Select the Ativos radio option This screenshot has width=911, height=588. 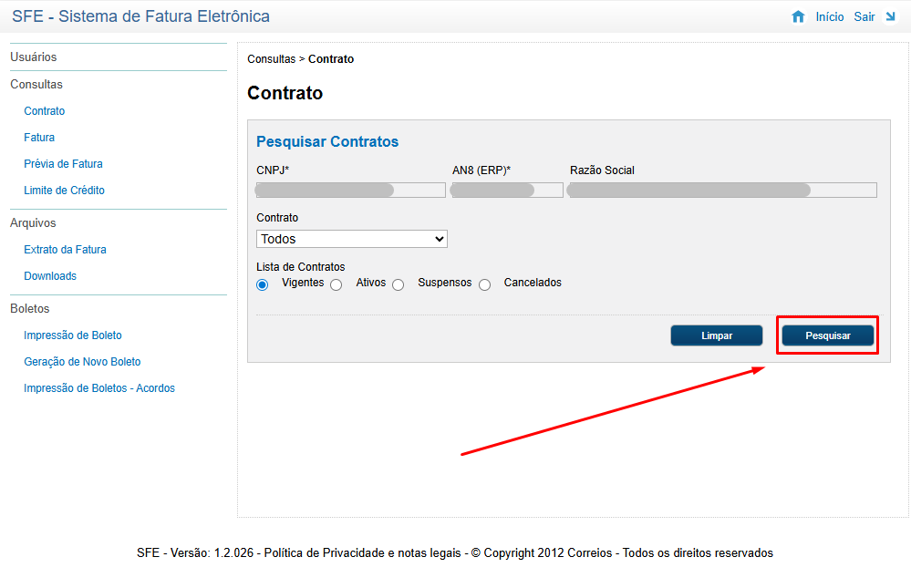[336, 284]
